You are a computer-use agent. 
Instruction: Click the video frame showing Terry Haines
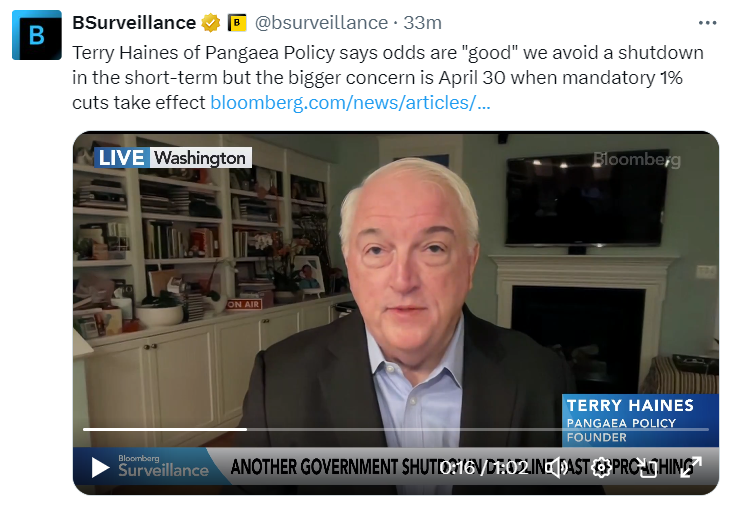(x=396, y=288)
